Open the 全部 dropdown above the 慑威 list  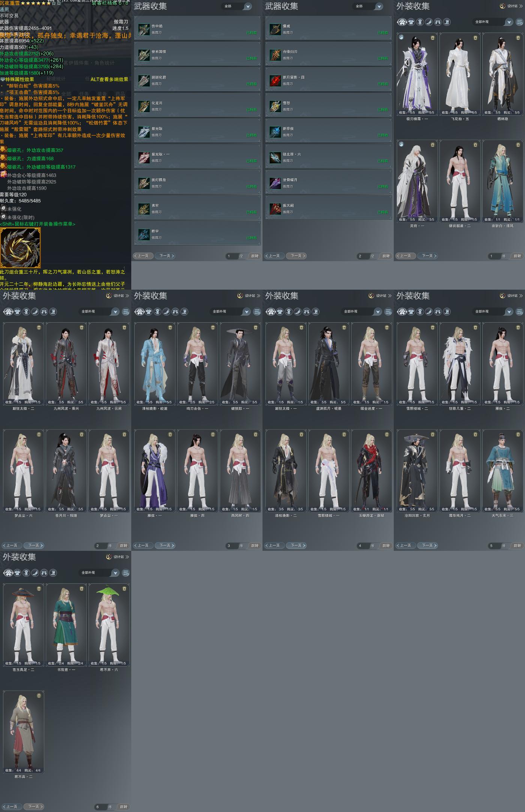(x=369, y=6)
